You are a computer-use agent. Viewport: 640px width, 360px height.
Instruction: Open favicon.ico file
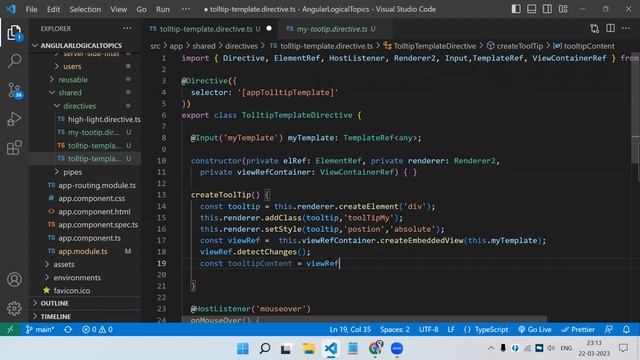72,291
